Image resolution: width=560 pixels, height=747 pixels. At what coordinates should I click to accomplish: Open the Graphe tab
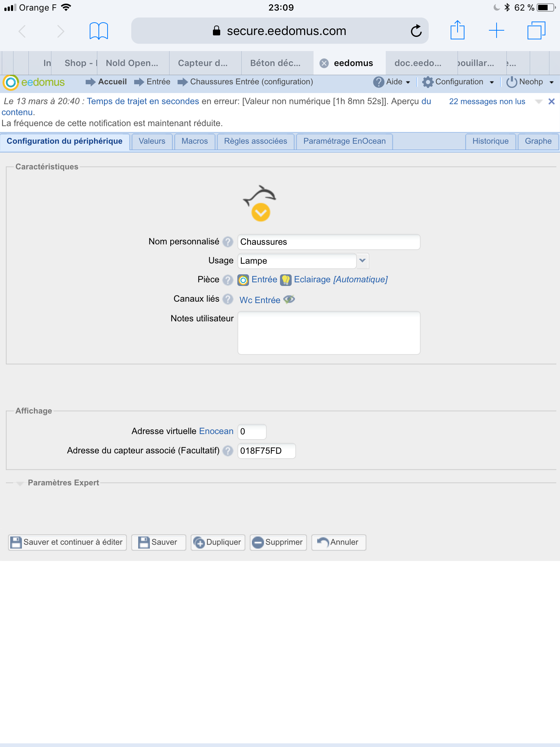tap(538, 142)
